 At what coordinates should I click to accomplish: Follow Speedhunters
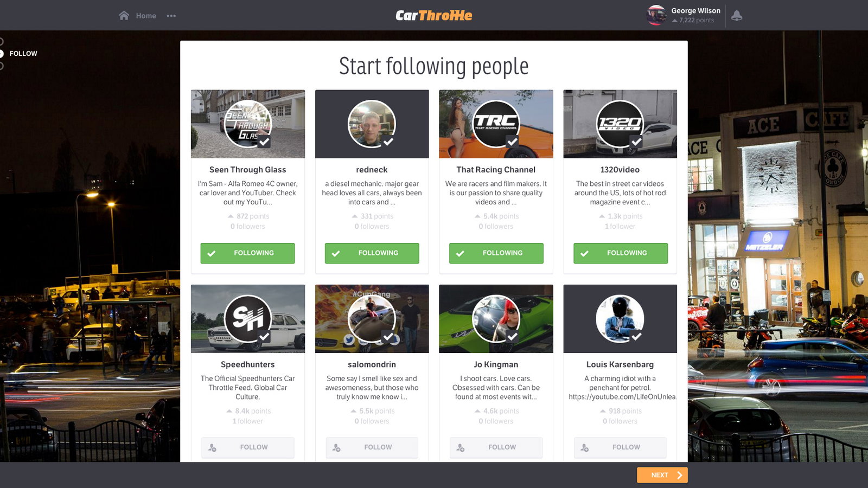click(247, 447)
